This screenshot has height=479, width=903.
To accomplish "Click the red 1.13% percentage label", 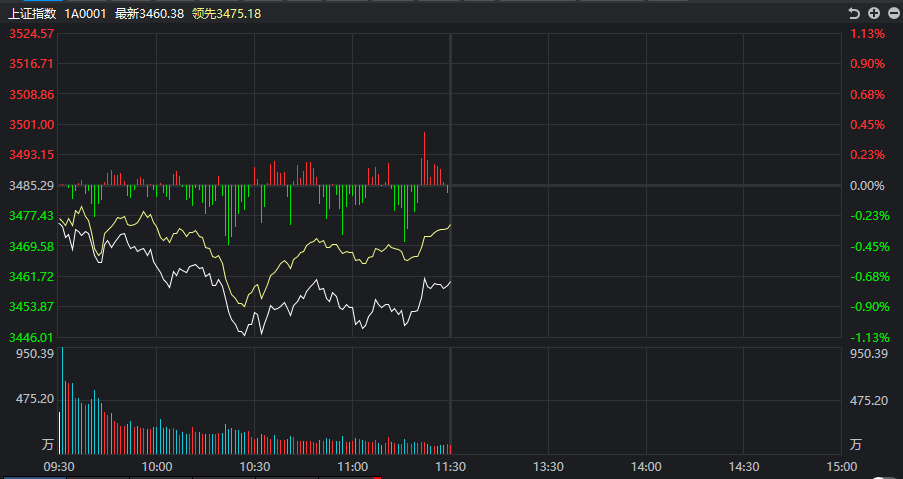I will [x=867, y=33].
